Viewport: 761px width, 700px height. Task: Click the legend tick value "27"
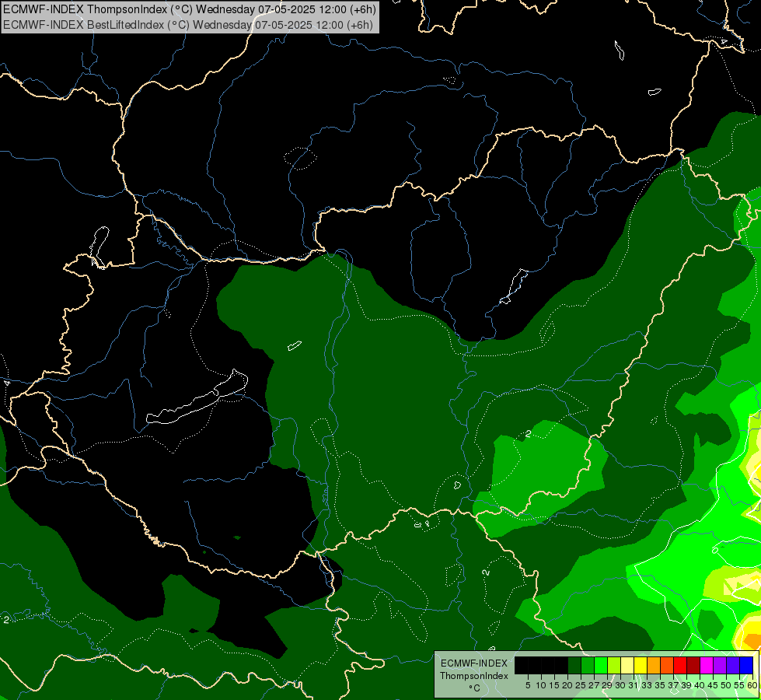coord(594,685)
